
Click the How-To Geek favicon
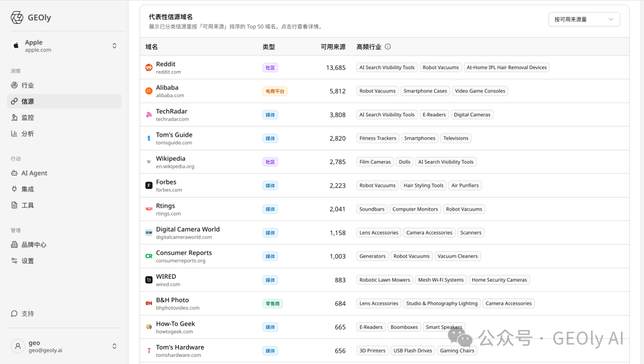tap(148, 327)
